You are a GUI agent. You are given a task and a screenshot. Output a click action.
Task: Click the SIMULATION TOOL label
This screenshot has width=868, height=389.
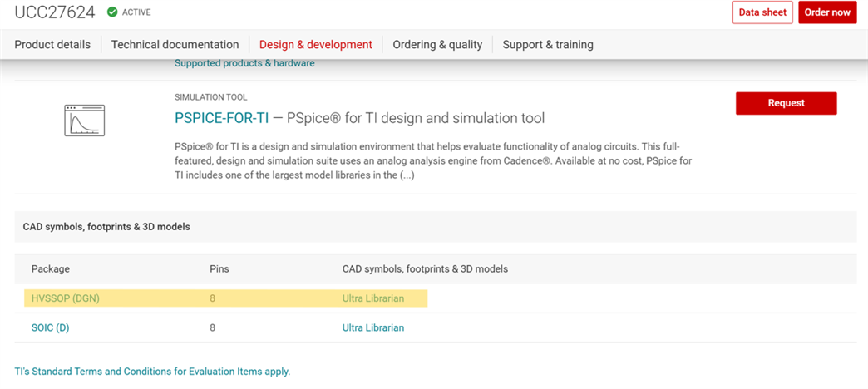click(210, 97)
